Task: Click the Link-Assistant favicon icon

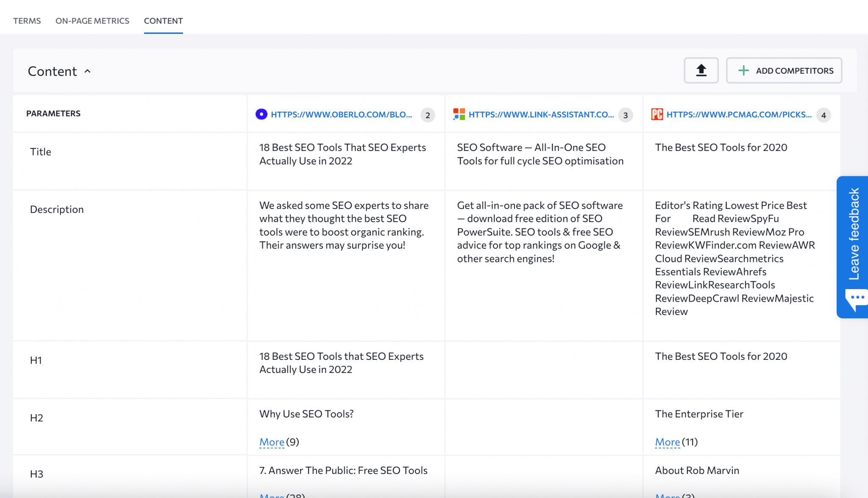Action: pyautogui.click(x=459, y=114)
